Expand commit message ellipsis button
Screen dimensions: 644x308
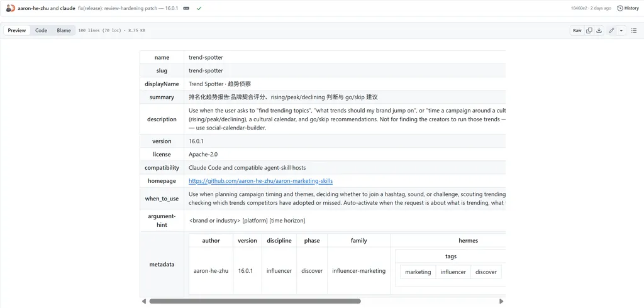[186, 8]
